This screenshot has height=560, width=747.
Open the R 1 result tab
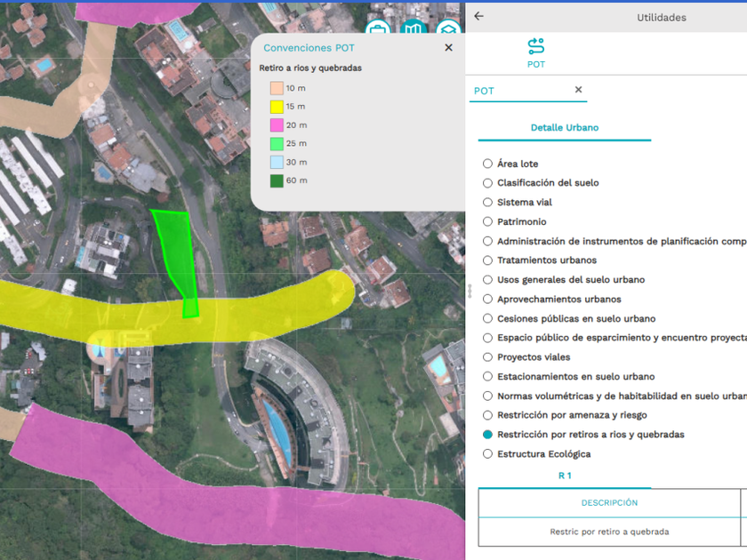pos(564,476)
